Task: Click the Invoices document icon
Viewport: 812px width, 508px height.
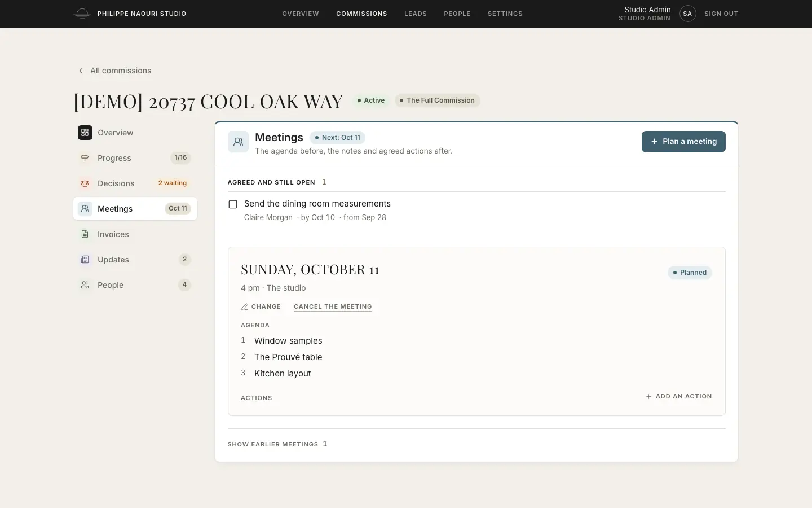Action: 85,234
